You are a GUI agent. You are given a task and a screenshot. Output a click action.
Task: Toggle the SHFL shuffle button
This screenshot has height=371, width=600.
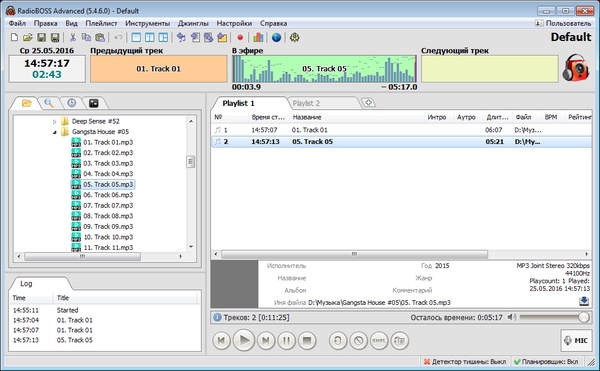pyautogui.click(x=379, y=340)
